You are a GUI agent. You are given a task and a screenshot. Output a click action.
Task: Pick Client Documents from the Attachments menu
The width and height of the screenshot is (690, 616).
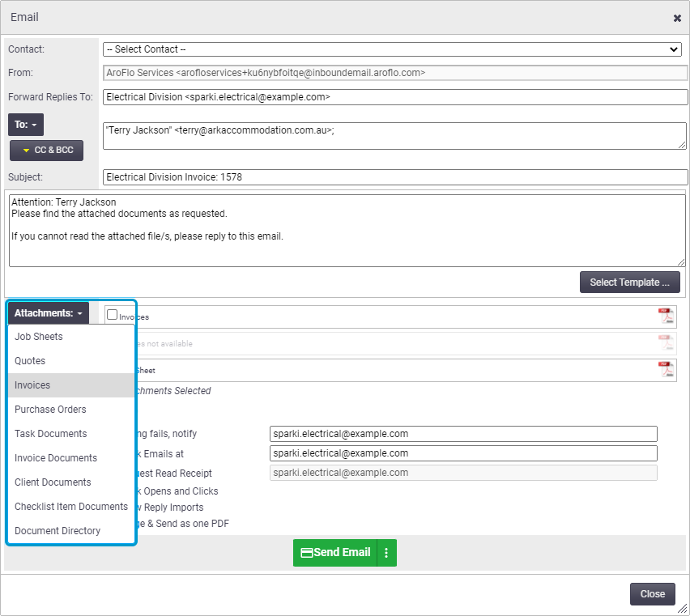click(x=71, y=482)
